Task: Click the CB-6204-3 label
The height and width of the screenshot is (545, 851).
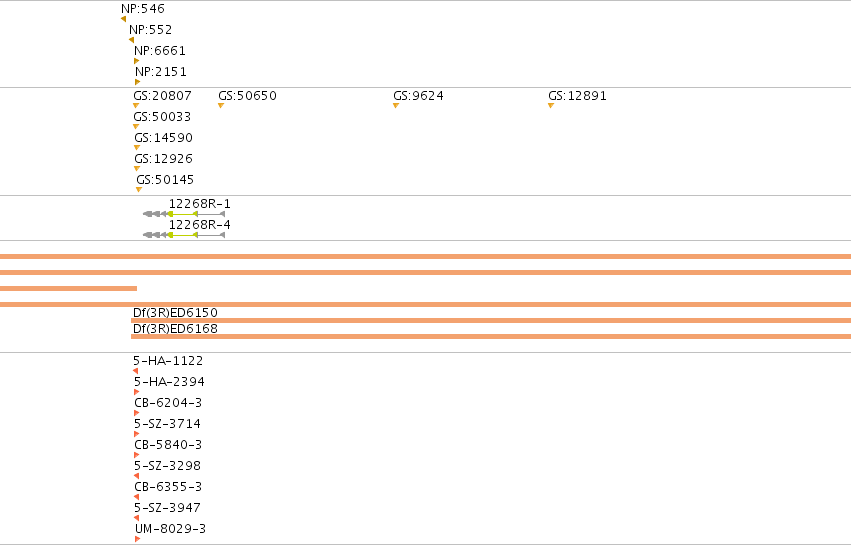Action: click(x=168, y=403)
